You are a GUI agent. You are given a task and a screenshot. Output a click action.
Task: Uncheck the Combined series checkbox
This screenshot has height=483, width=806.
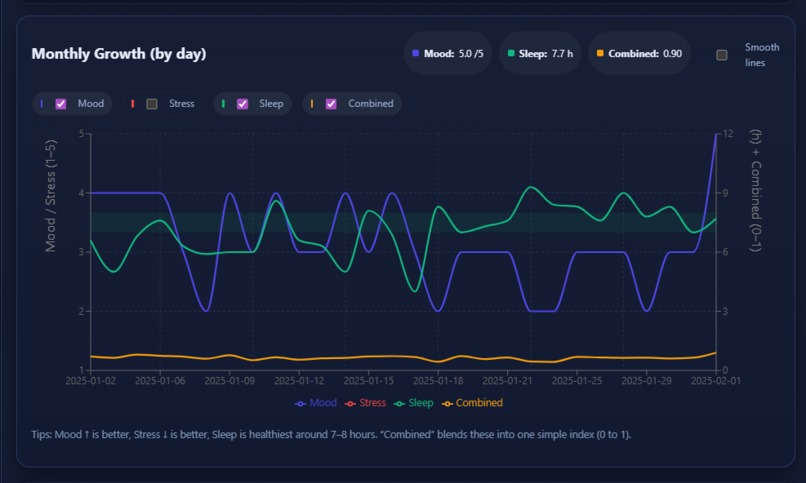(x=331, y=104)
